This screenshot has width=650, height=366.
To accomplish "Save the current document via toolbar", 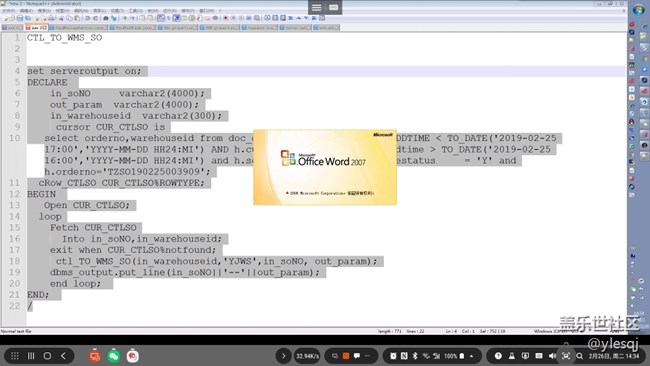I will 19,18.
